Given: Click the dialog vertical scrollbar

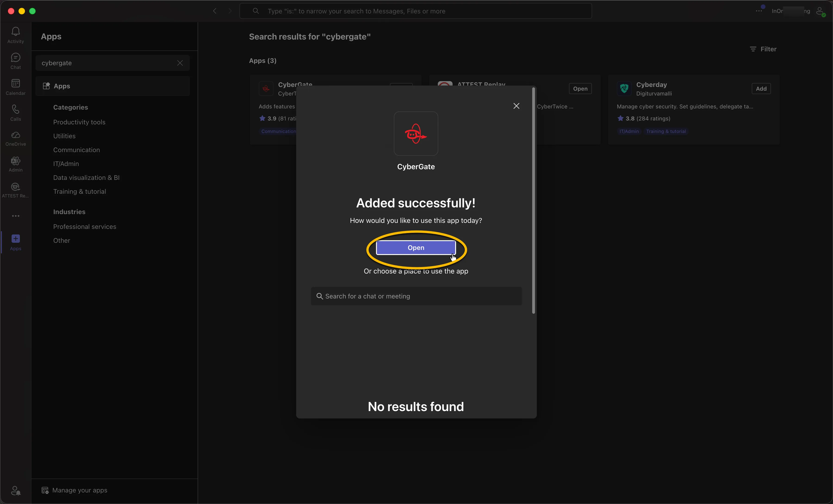Looking at the screenshot, I should [534, 201].
